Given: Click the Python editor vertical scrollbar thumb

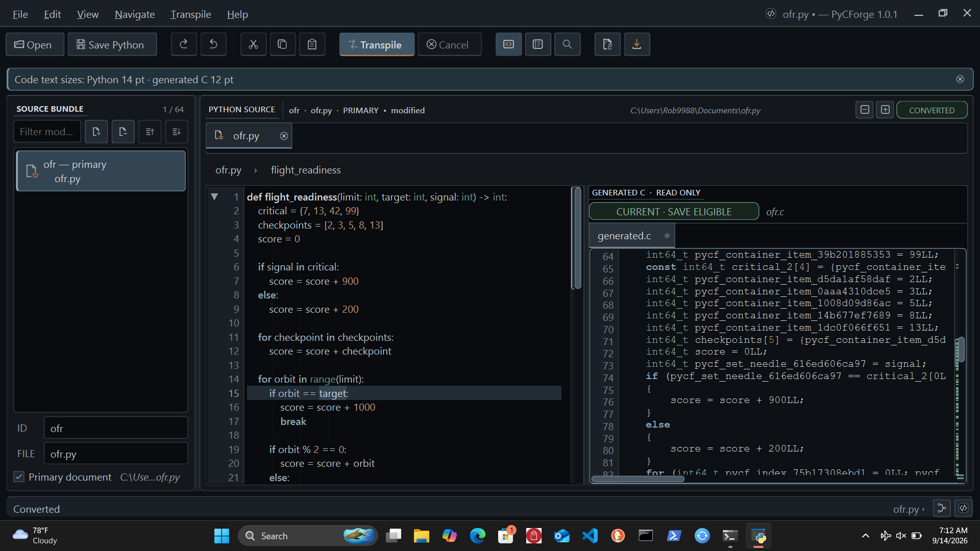Looking at the screenshot, I should tap(577, 238).
